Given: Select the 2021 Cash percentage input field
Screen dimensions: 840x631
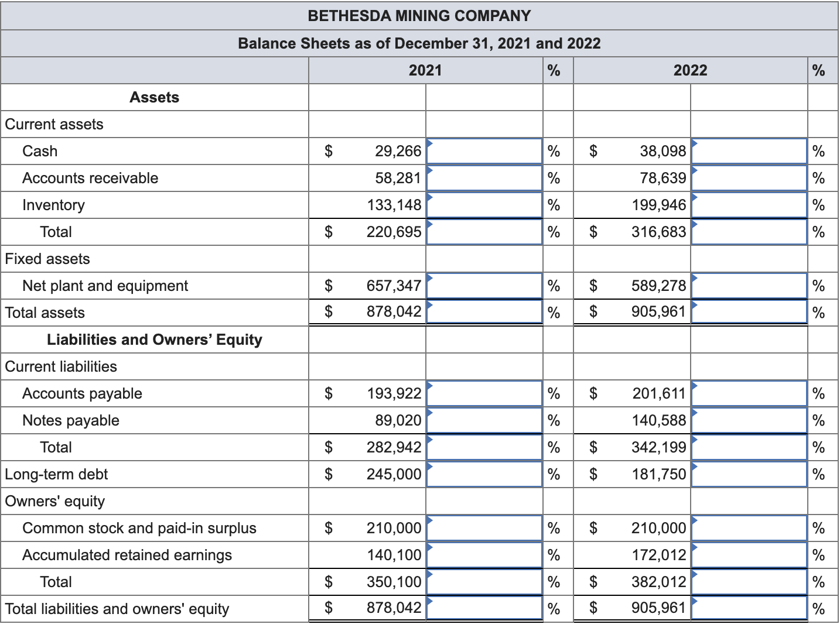Looking at the screenshot, I should click(x=484, y=151).
